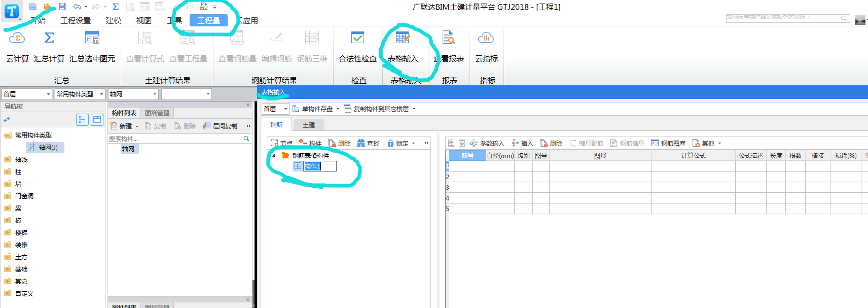This screenshot has height=308, width=868.
Task: Open 查看报表 report viewer
Action: tap(449, 47)
